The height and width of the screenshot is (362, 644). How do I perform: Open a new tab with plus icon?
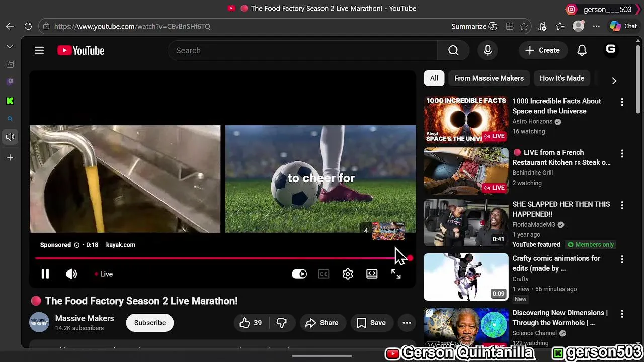coord(10,158)
